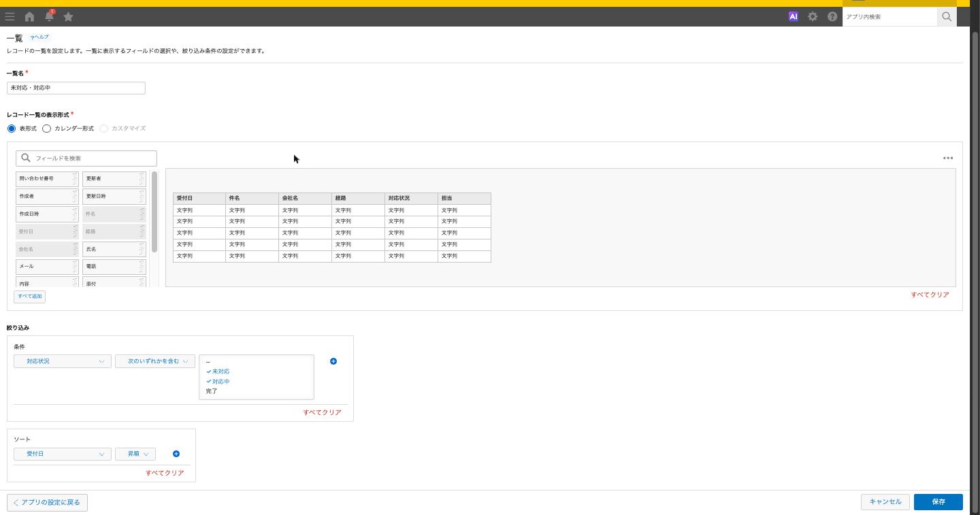Click すべてクリア in filter conditions
980x515 pixels.
[x=322, y=412]
